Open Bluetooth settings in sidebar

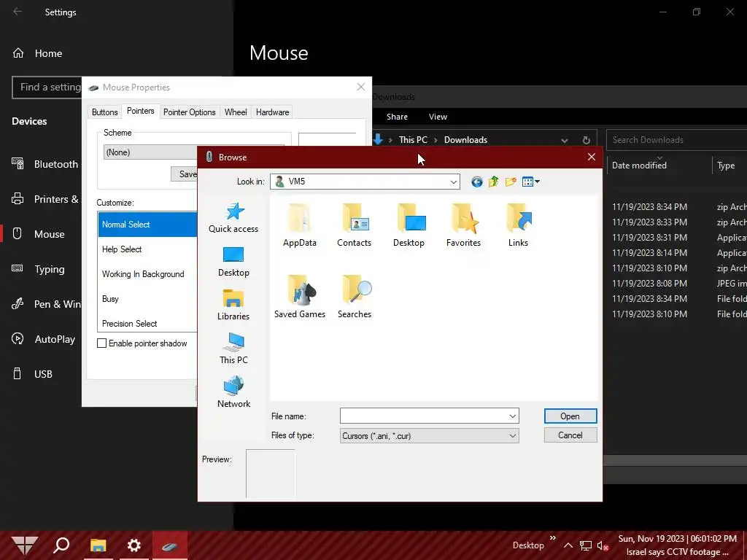point(45,164)
